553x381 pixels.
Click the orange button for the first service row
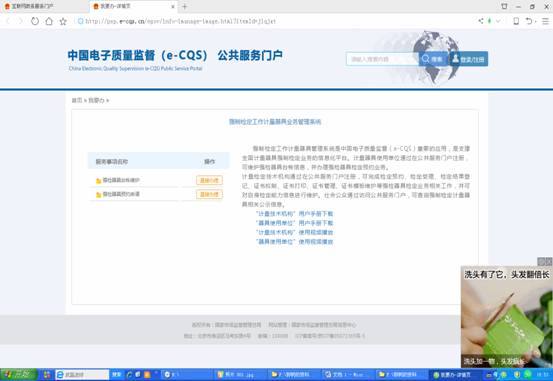coord(209,180)
